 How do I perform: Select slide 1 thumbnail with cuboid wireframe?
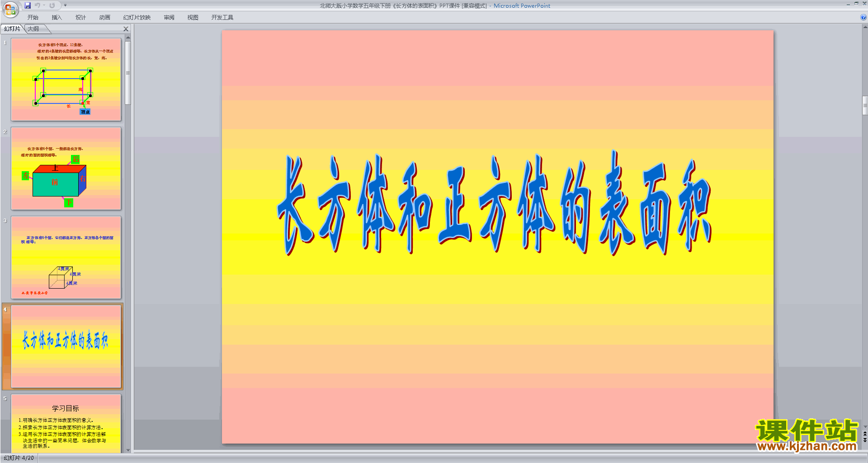coord(66,80)
